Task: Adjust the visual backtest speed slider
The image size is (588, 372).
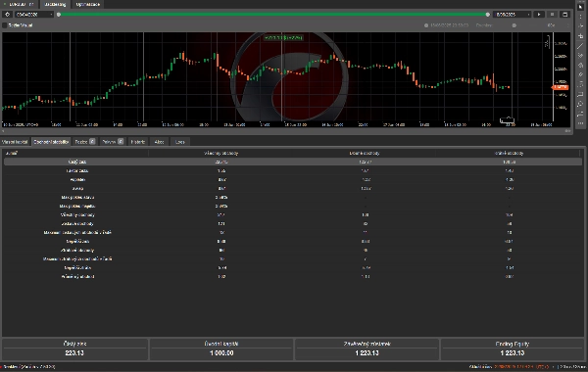Action: 514,25
